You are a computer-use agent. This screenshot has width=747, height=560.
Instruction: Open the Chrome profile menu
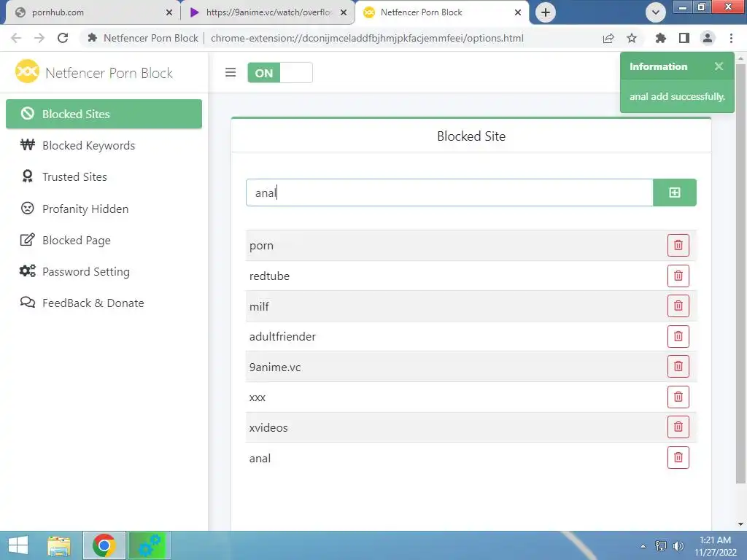[708, 38]
